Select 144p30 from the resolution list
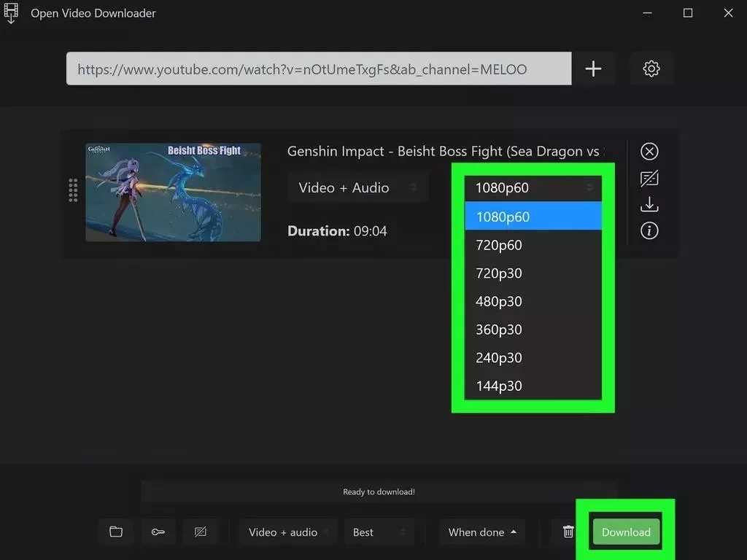This screenshot has width=747, height=560. click(498, 386)
